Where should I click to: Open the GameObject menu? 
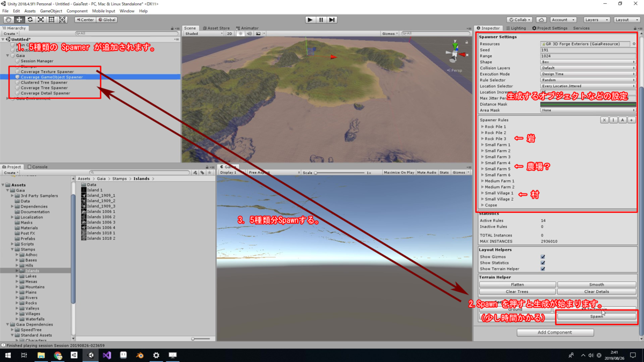point(51,11)
